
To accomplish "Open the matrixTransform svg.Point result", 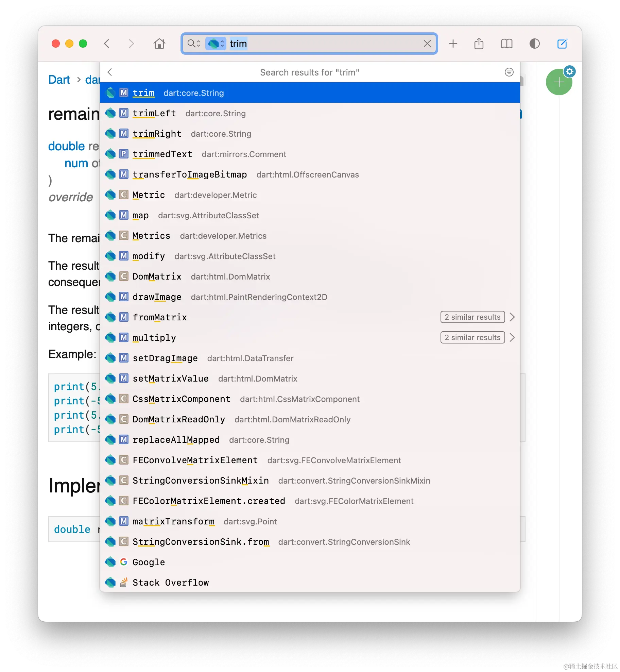I will 310,521.
